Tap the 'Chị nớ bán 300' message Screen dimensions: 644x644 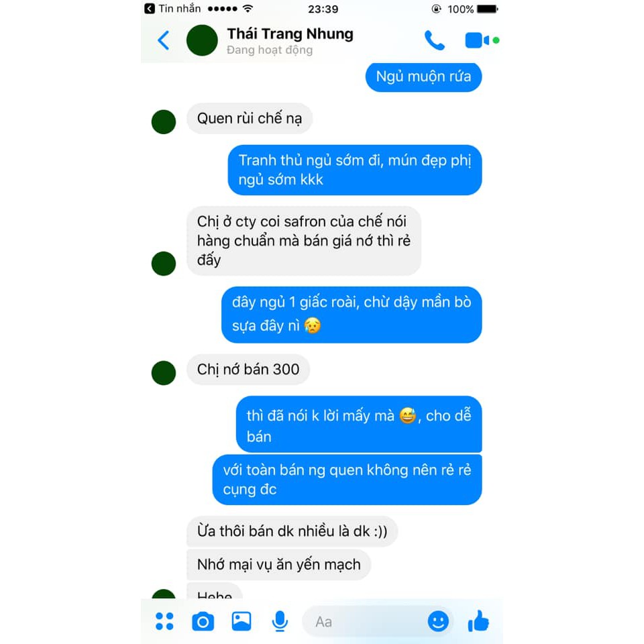pos(248,369)
